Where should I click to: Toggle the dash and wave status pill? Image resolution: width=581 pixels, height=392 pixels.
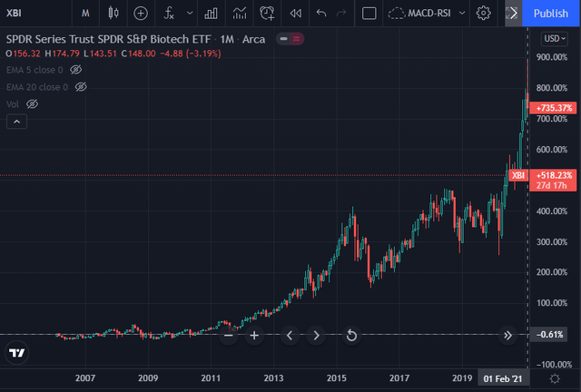pyautogui.click(x=290, y=39)
